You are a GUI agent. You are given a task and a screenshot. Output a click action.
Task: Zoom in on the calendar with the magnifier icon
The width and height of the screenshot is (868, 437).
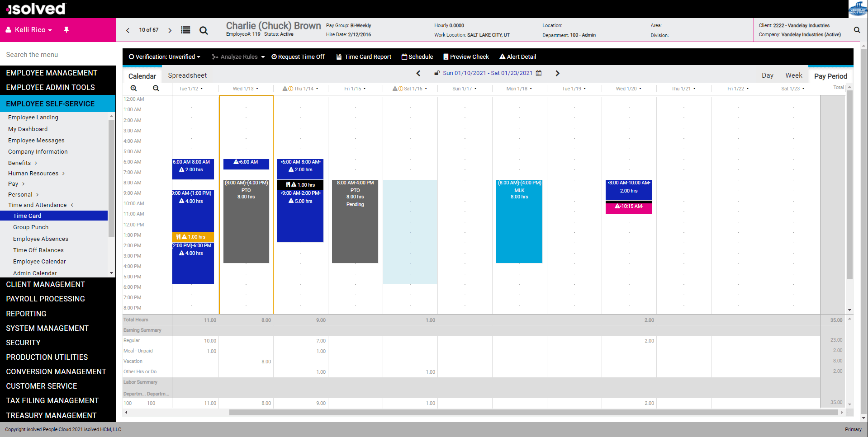[x=134, y=88]
